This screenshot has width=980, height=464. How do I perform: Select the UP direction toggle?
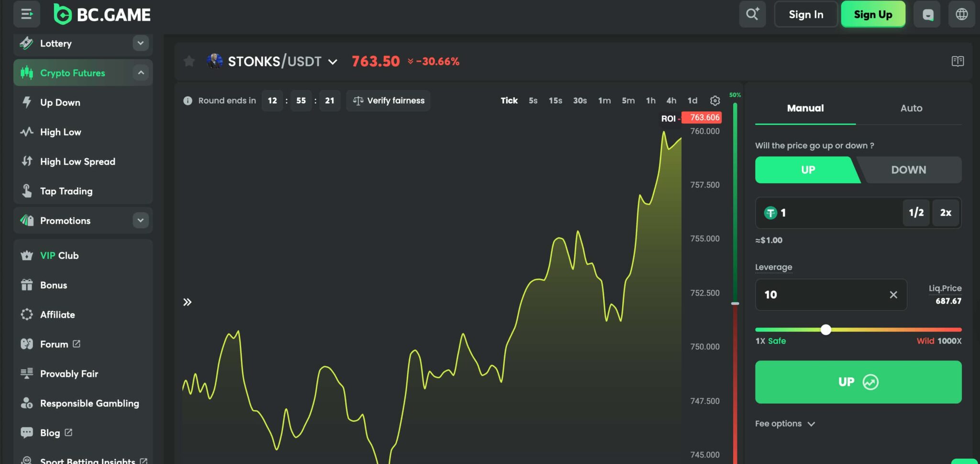pos(808,170)
